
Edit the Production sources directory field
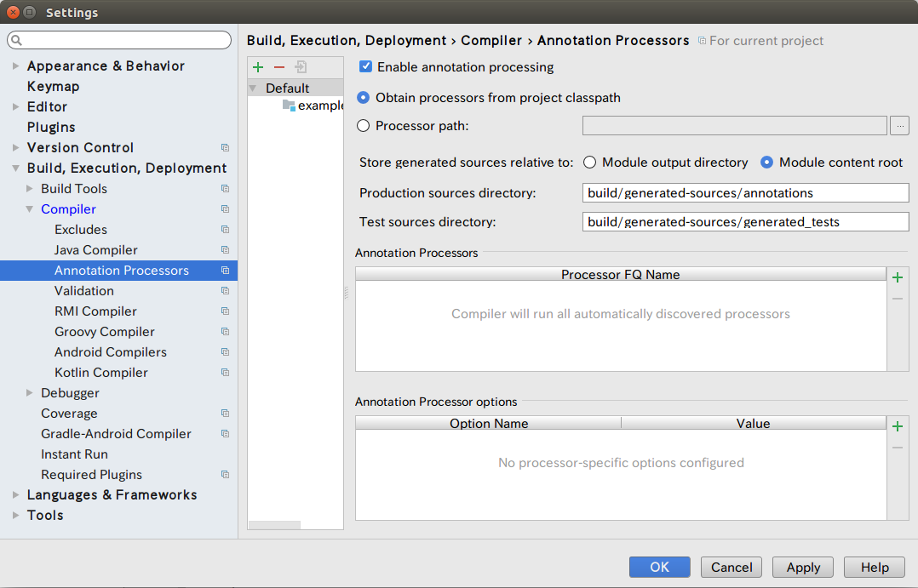745,192
